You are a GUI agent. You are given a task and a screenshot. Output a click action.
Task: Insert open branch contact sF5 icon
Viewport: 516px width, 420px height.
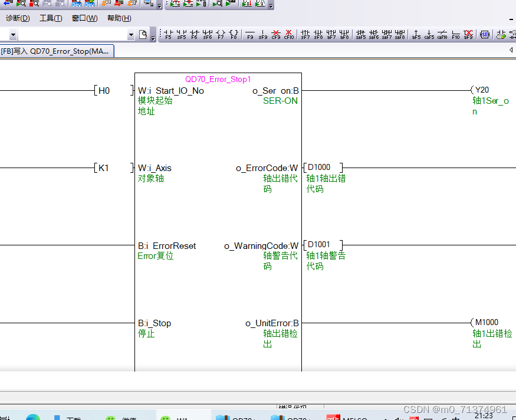point(181,34)
